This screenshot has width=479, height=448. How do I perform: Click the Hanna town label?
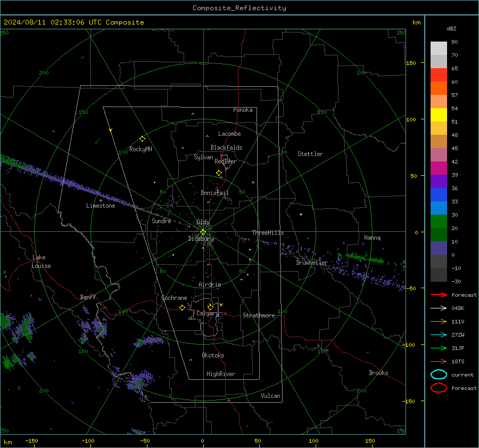[372, 238]
